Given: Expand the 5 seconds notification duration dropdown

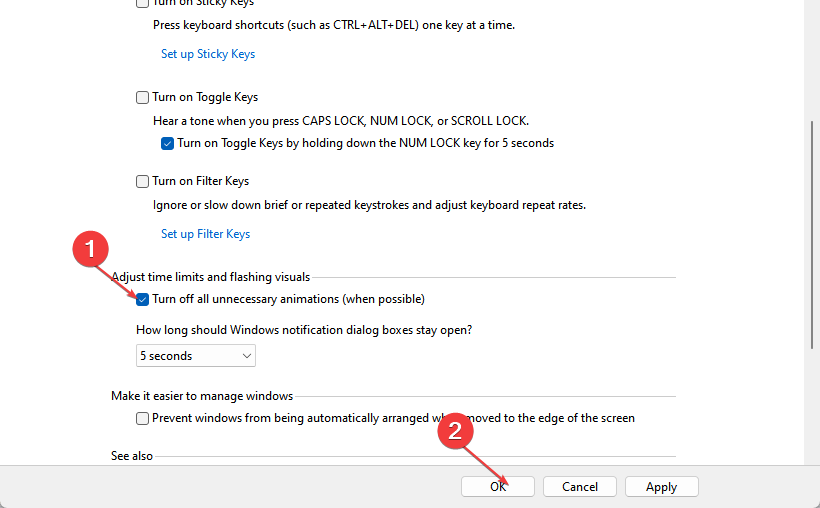Looking at the screenshot, I should point(196,356).
